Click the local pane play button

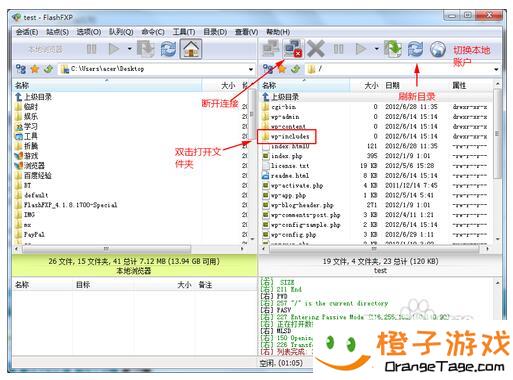(x=114, y=49)
